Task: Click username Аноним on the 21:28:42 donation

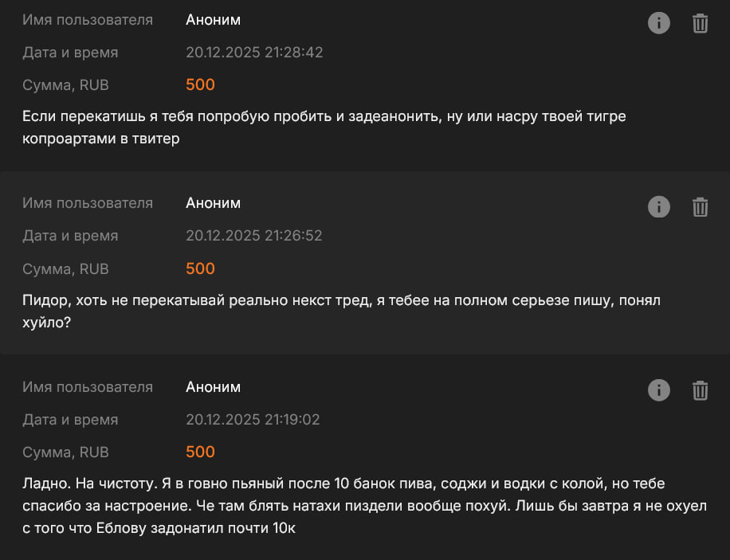Action: [x=213, y=20]
